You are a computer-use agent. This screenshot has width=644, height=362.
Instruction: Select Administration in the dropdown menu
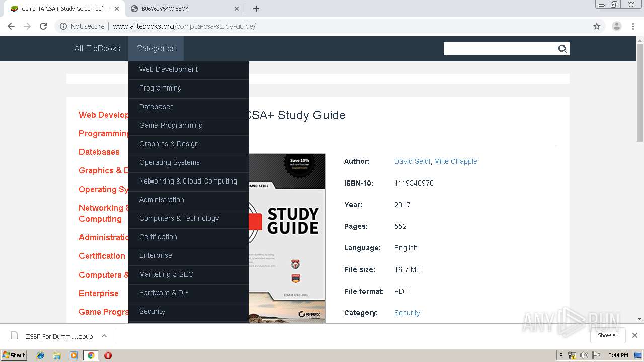tap(188, 200)
